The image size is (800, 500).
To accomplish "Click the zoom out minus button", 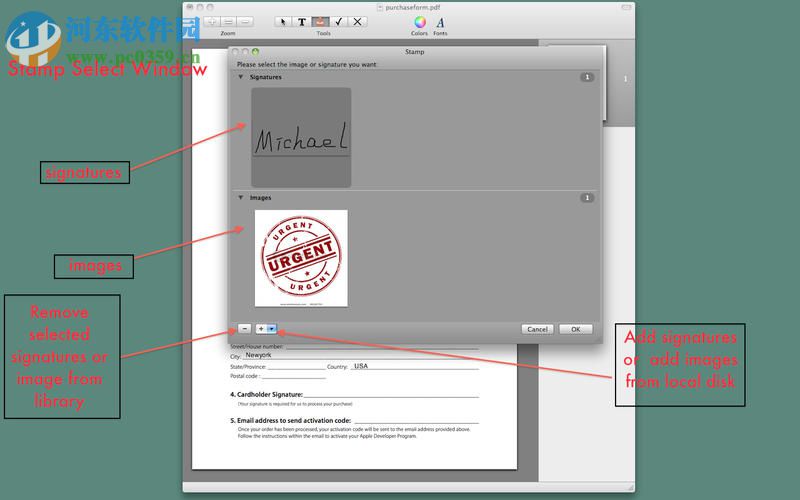I will point(245,21).
